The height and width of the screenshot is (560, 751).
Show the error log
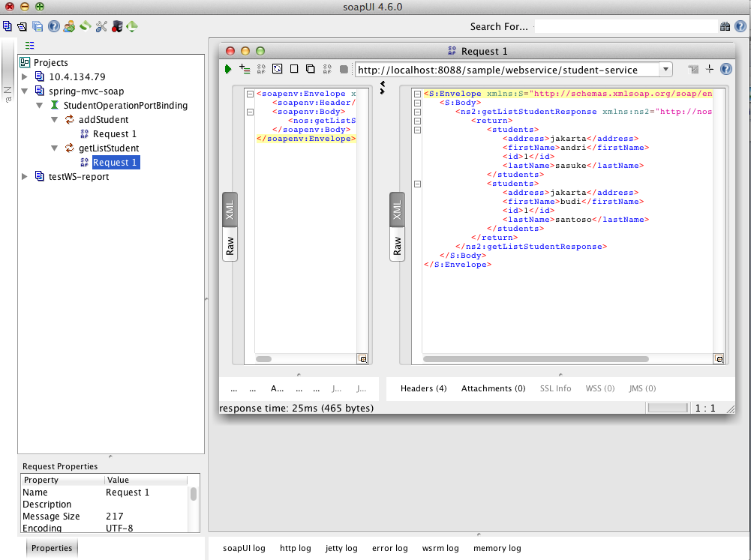click(390, 548)
